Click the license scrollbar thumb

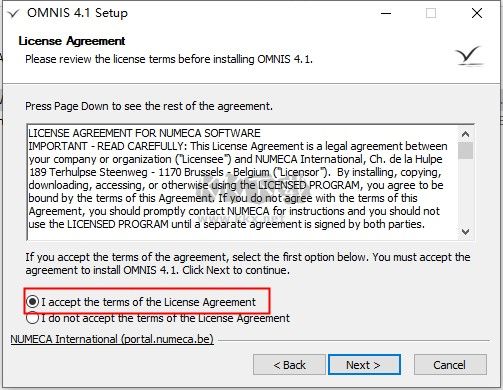click(465, 151)
